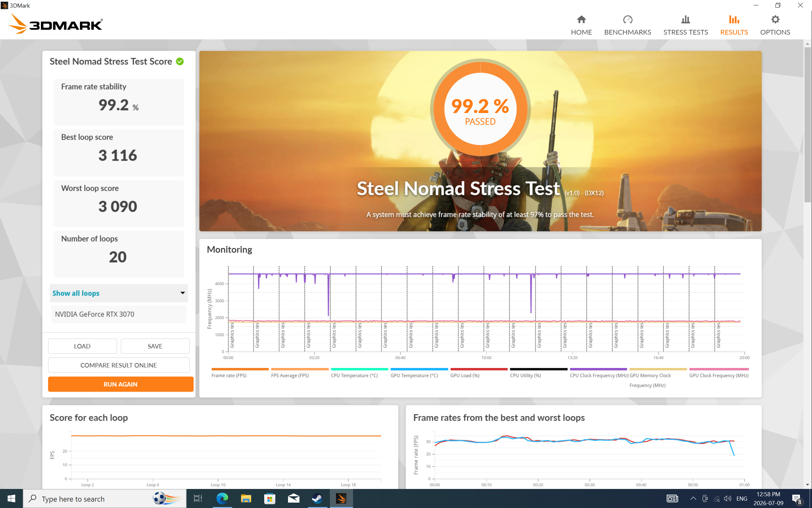Show hidden system tray icons
812x508 pixels.
coord(693,498)
